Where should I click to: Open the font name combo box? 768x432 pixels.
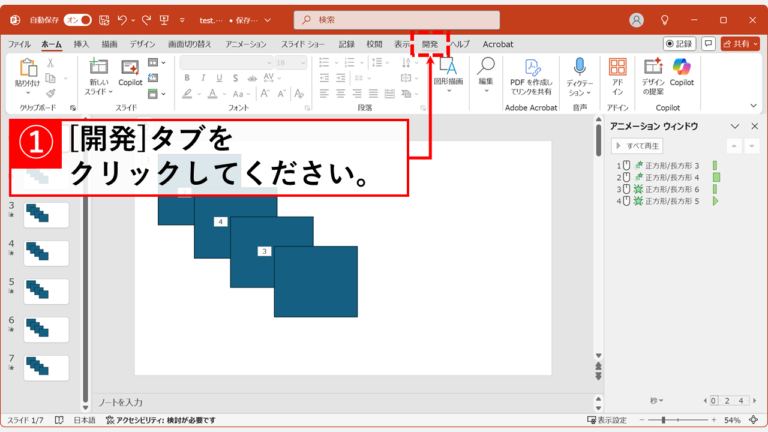point(226,63)
